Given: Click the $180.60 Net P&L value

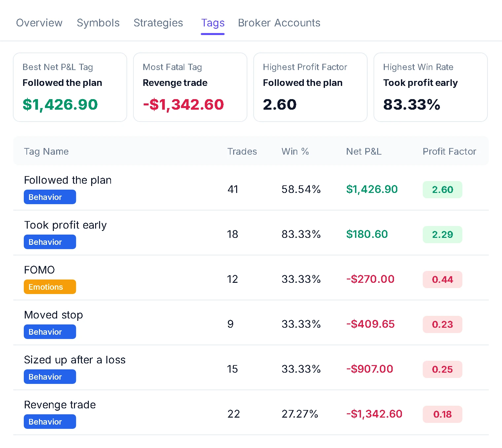Looking at the screenshot, I should pos(367,234).
